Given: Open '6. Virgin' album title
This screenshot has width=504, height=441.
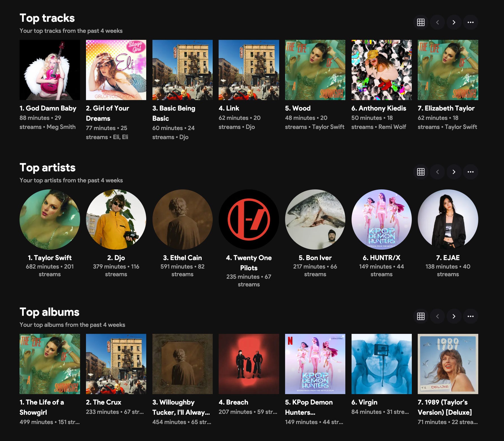Looking at the screenshot, I should [364, 402].
